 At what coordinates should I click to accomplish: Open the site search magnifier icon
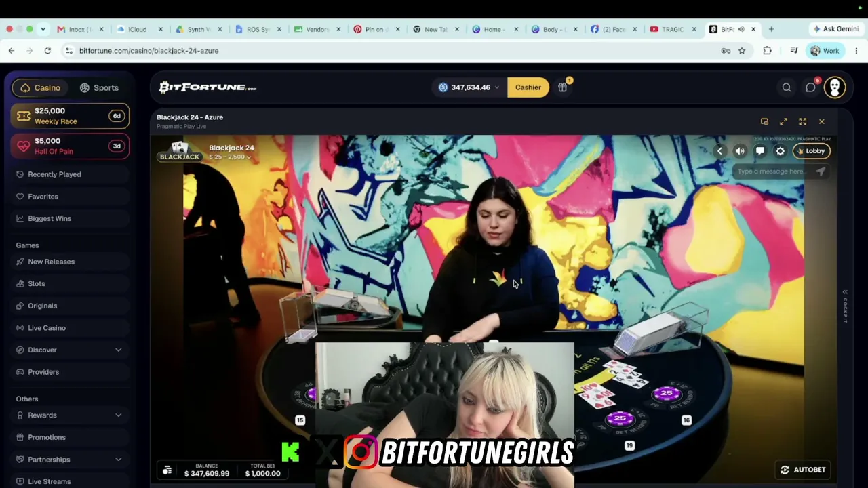click(787, 87)
